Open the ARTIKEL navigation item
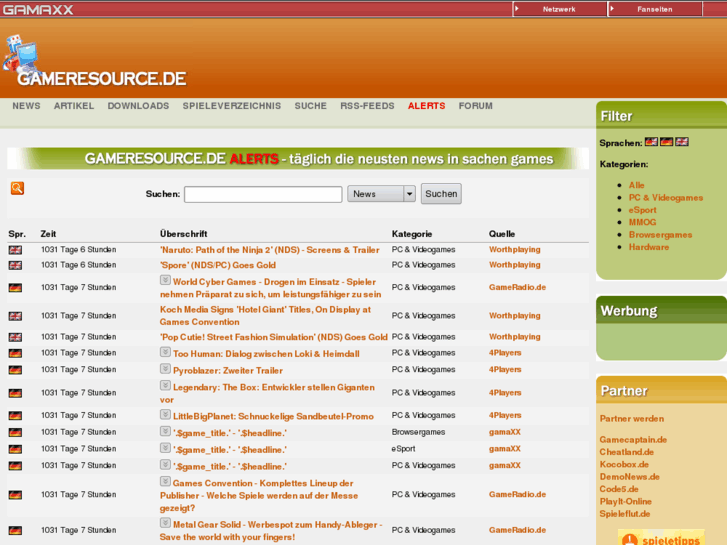Screen dimensions: 727x545 [x=74, y=106]
